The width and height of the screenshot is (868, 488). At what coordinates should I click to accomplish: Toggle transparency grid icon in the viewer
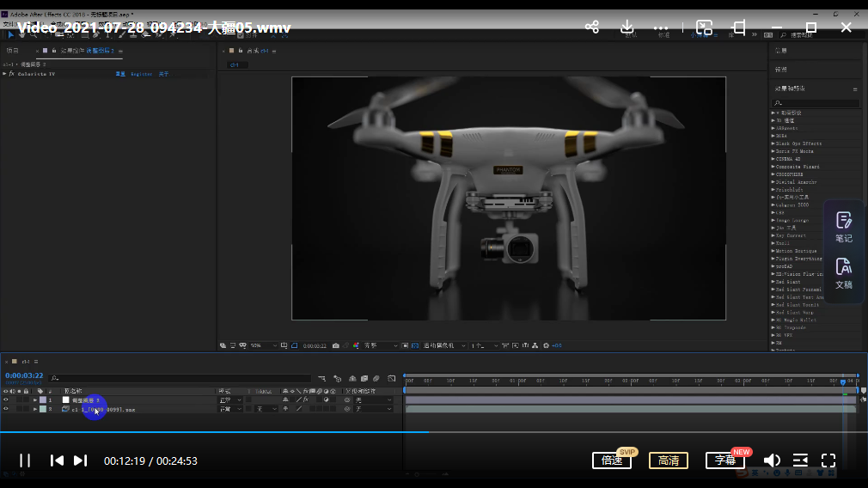click(415, 345)
